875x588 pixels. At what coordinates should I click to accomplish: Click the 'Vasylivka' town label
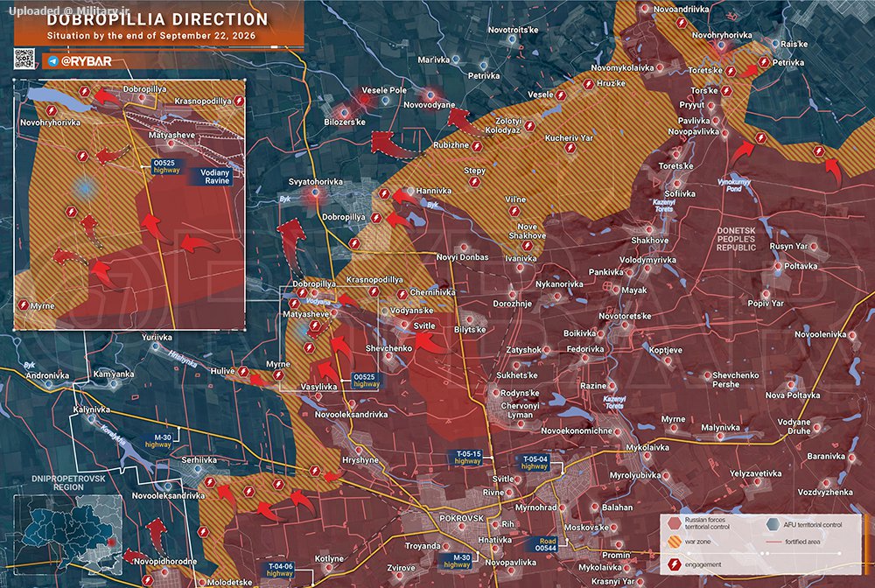tap(318, 387)
